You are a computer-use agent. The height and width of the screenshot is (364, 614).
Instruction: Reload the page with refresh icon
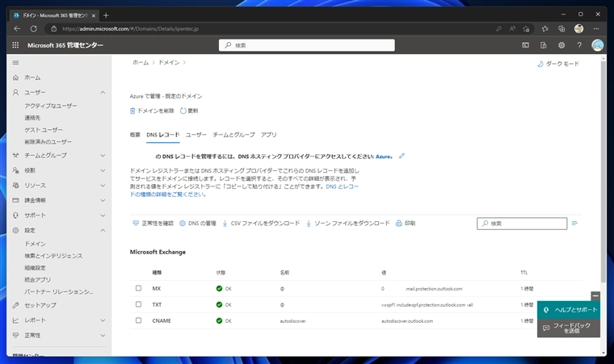click(34, 28)
